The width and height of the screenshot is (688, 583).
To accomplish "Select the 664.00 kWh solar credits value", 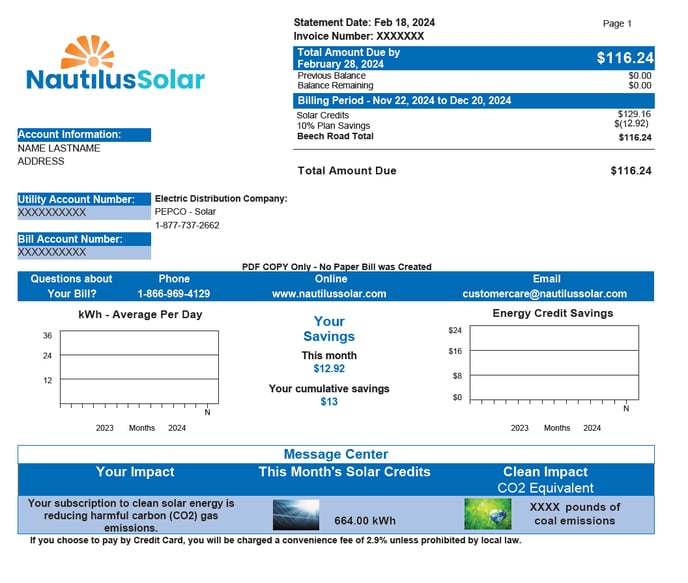I will pos(365,521).
